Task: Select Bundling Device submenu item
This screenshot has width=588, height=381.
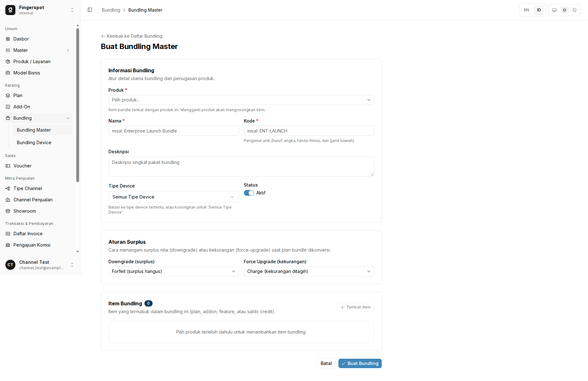Action: click(43, 143)
